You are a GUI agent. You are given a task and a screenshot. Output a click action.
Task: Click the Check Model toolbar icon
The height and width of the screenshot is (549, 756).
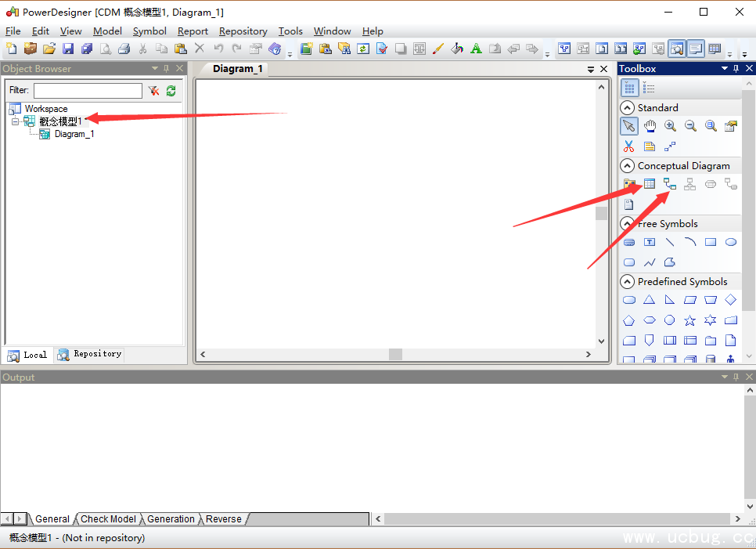point(382,49)
